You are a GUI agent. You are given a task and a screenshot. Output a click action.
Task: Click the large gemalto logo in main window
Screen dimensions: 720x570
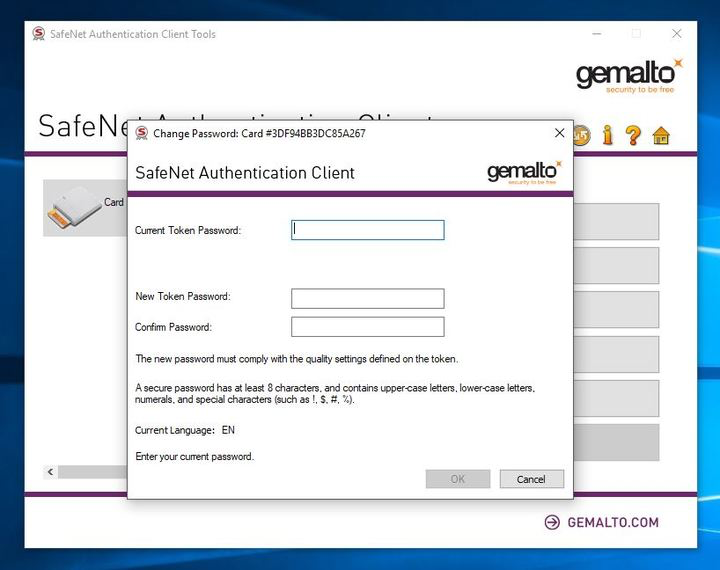tap(629, 76)
